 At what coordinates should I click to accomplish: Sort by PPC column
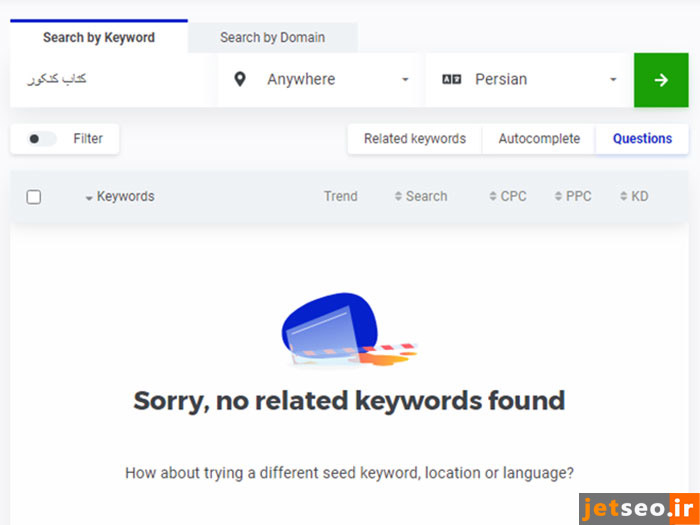coord(573,196)
